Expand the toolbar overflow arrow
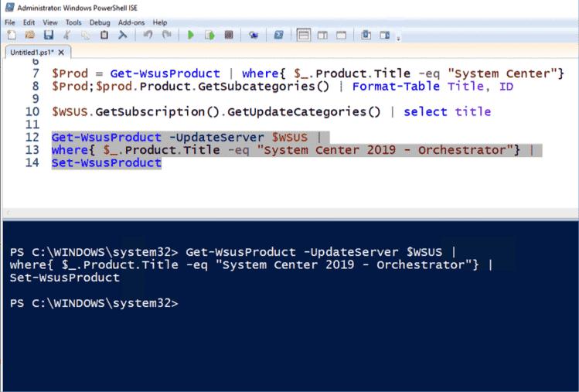Viewport: 579px width, 392px height. click(x=398, y=38)
